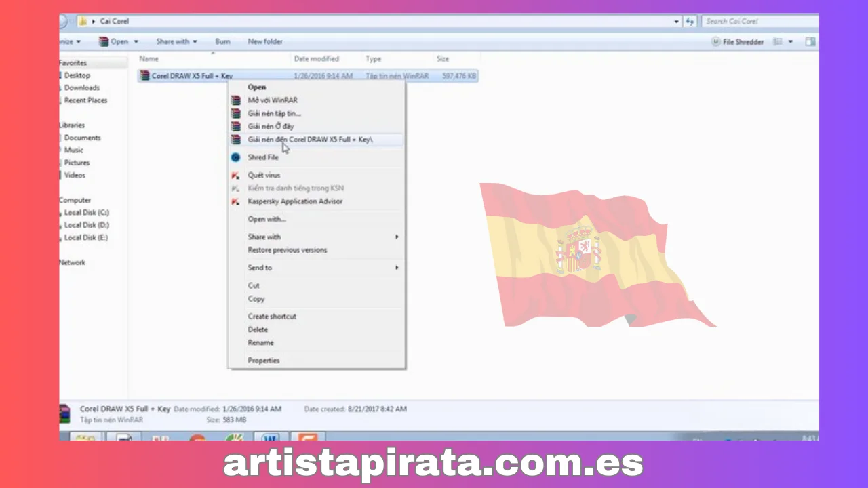The width and height of the screenshot is (868, 488).
Task: Click '1/26/2016 9:14 AM' date in file row
Action: (323, 76)
